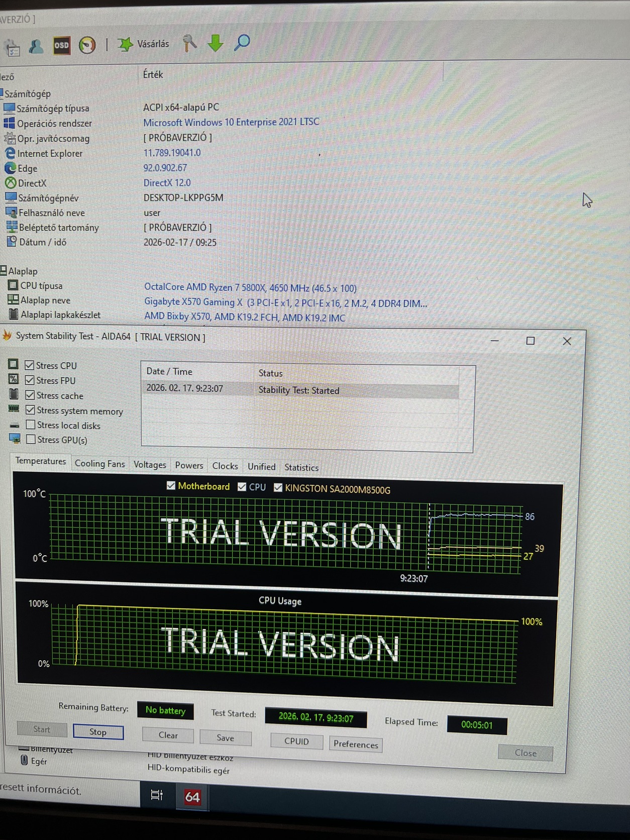Screen dimensions: 630x840
Task: Switch to the Cooling Fans tab
Action: [99, 464]
